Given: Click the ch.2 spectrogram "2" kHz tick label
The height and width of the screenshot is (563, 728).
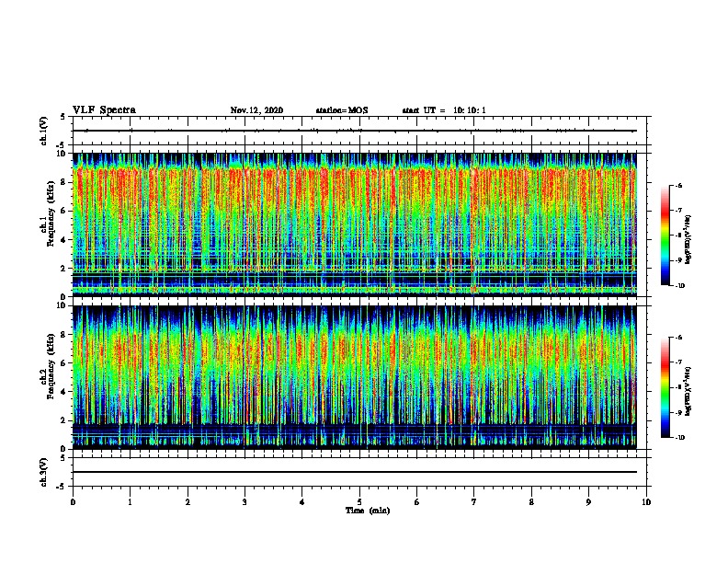Looking at the screenshot, I should coord(63,420).
